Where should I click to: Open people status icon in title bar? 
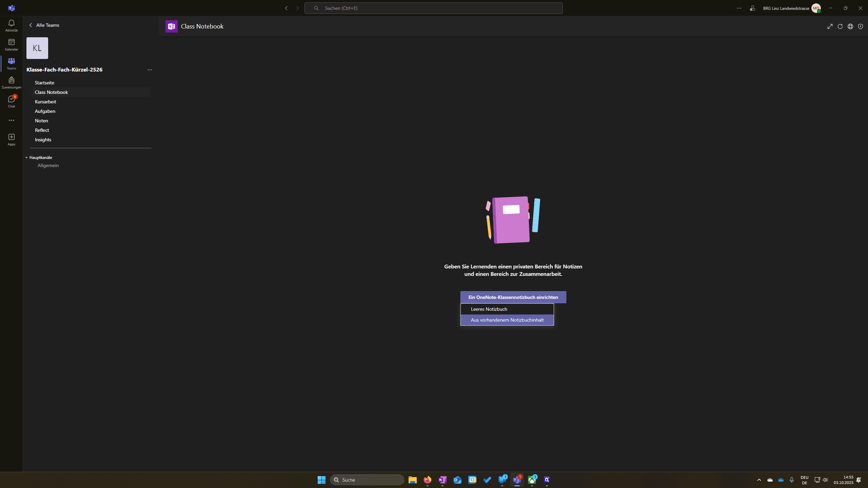(x=752, y=8)
